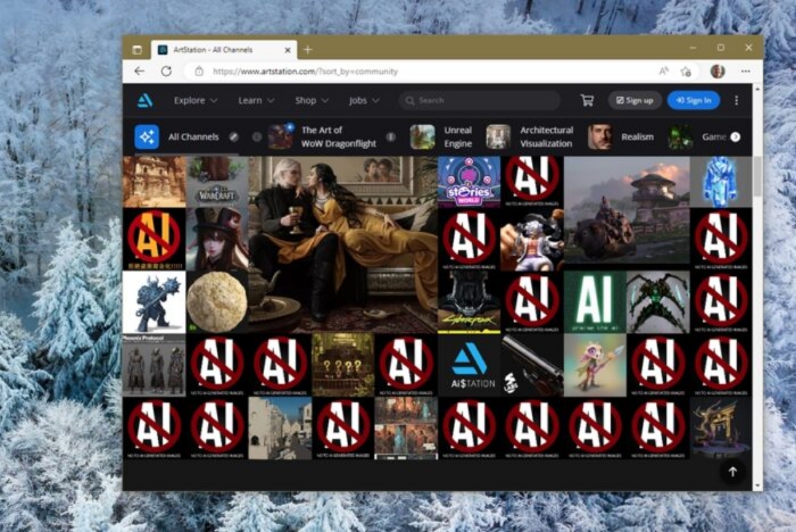Open the girl in top hat thumbnail
Image resolution: width=796 pixels, height=532 pixels.
(217, 239)
